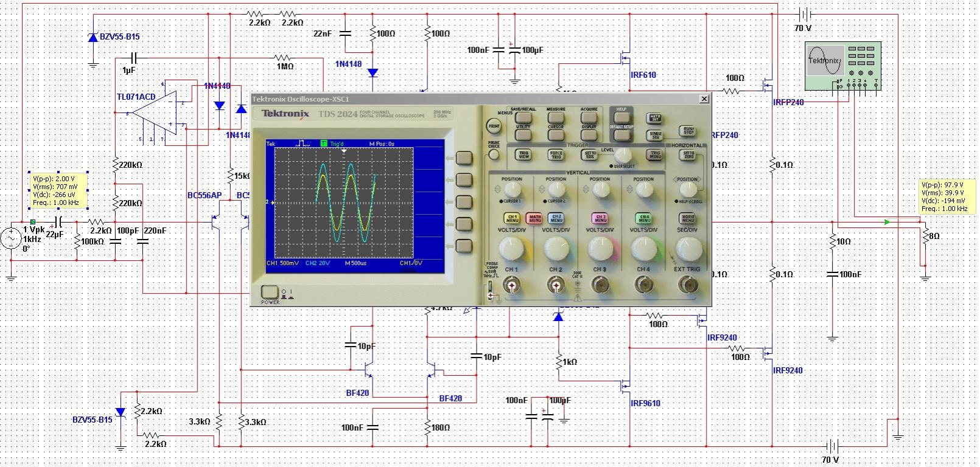Viewport: 980px width, 467px height.
Task: Click the DEFAULT SETUP button
Action: click(x=621, y=134)
